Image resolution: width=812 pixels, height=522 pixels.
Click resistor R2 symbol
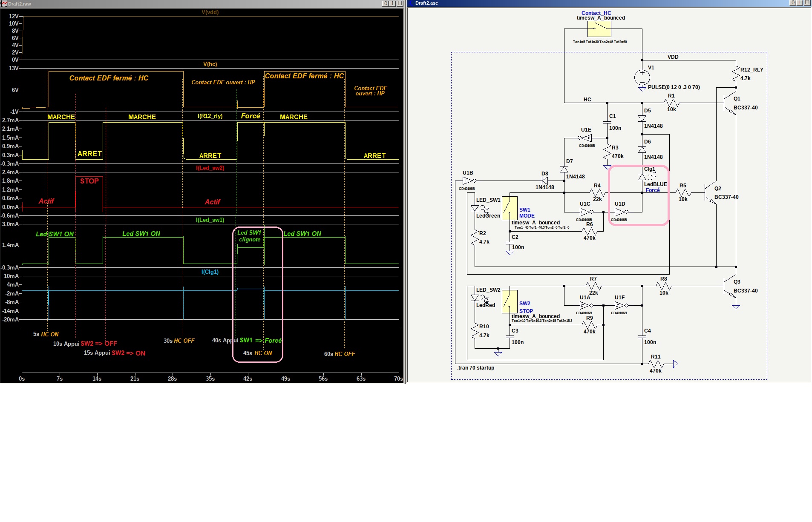475,238
